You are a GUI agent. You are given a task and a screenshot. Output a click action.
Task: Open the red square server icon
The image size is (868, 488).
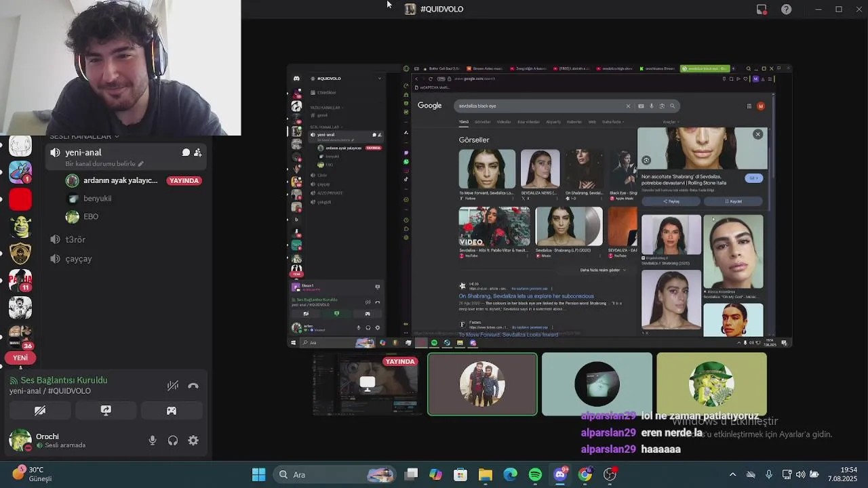[x=20, y=199]
